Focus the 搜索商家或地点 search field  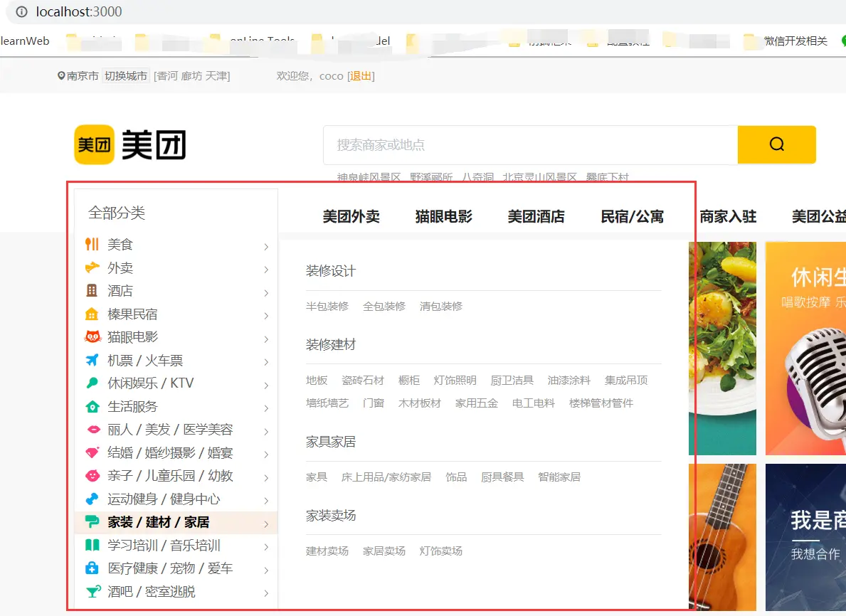tap(530, 144)
